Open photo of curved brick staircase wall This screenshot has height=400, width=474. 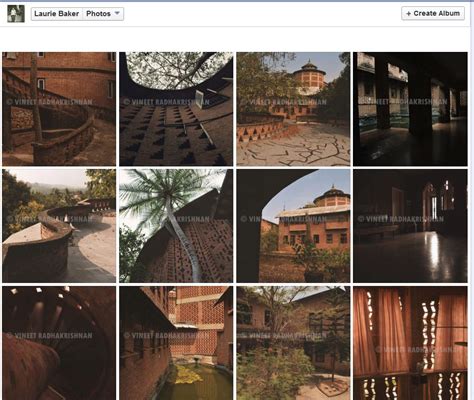59,109
